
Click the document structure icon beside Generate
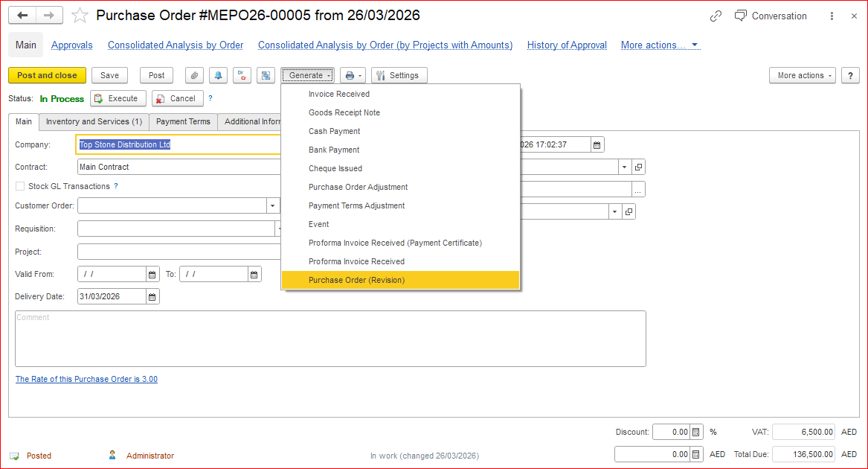coord(266,75)
